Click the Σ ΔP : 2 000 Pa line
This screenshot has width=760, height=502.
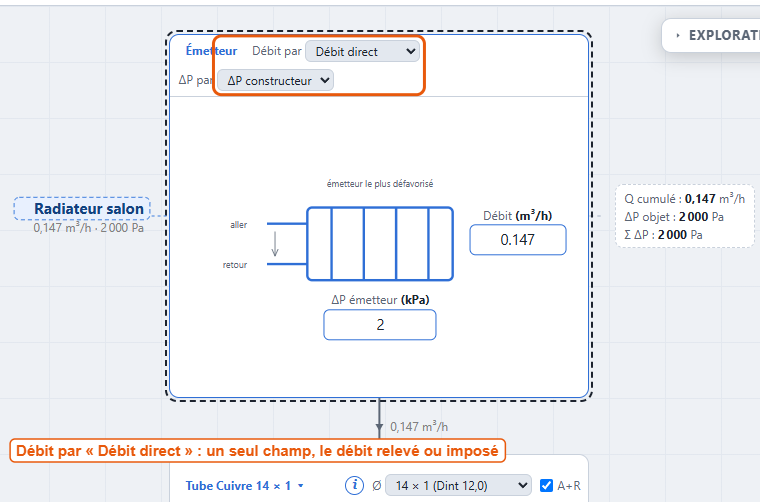[663, 235]
